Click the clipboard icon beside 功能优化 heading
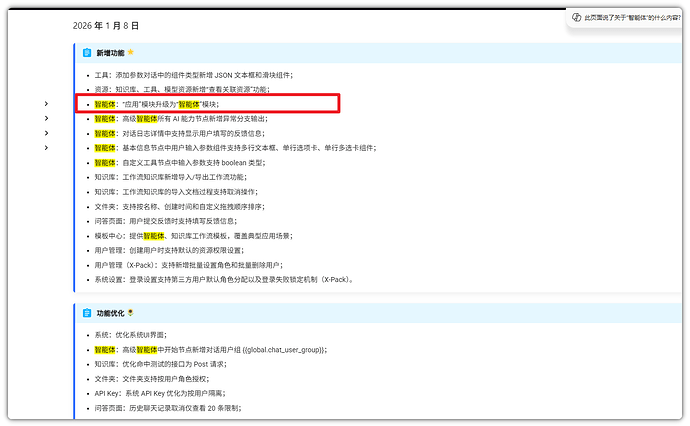 pos(86,313)
